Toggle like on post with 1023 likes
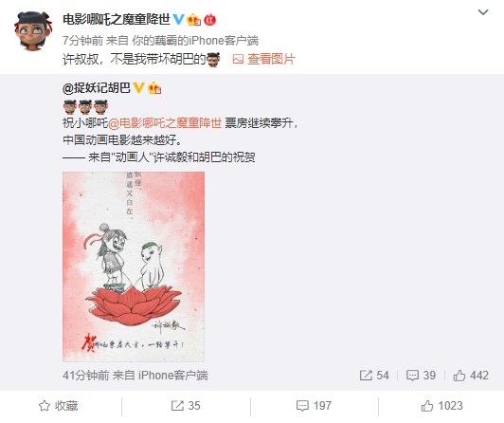The height and width of the screenshot is (423, 504). click(x=442, y=406)
